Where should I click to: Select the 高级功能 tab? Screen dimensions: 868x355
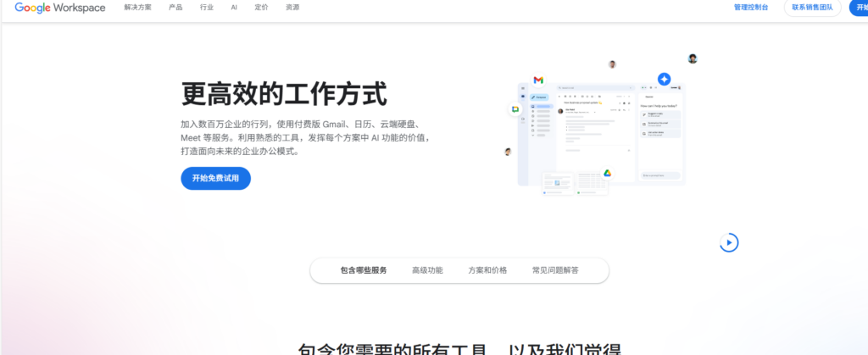click(427, 270)
